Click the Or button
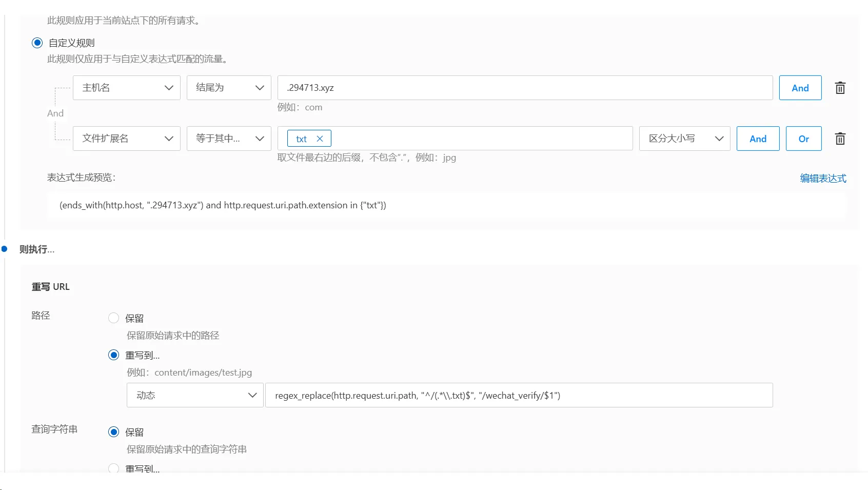 pyautogui.click(x=803, y=139)
